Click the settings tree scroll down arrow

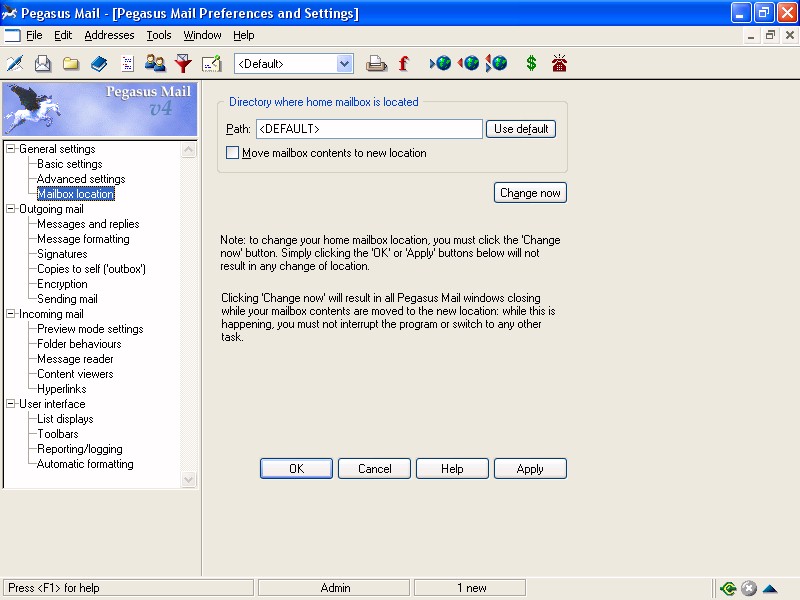188,480
